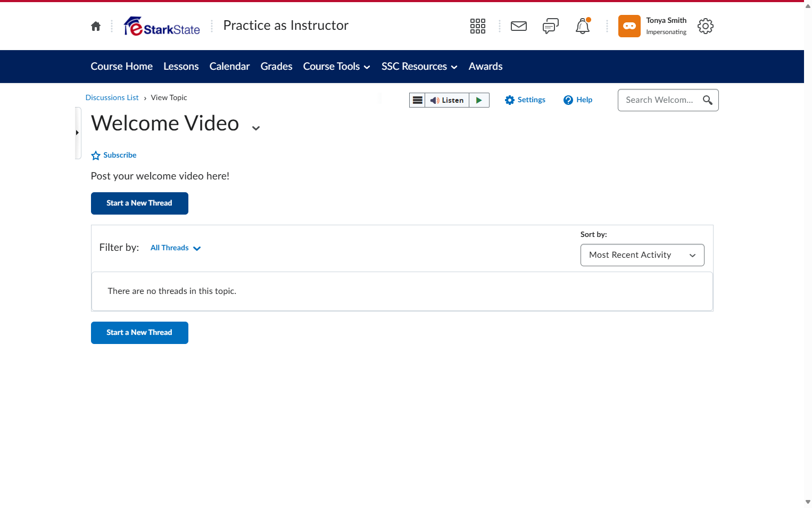Open message alerts envelope icon
This screenshot has width=812, height=508.
(x=519, y=26)
